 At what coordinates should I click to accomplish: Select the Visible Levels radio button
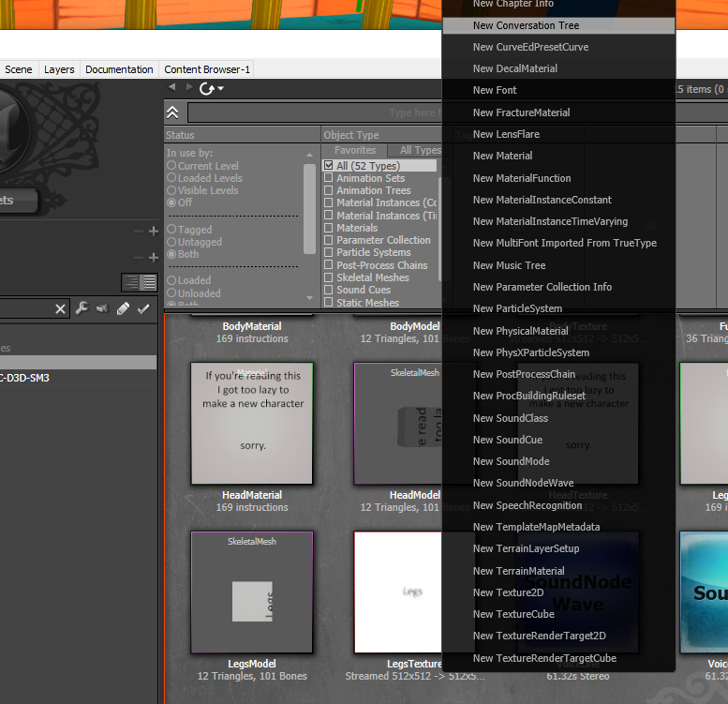(x=171, y=190)
